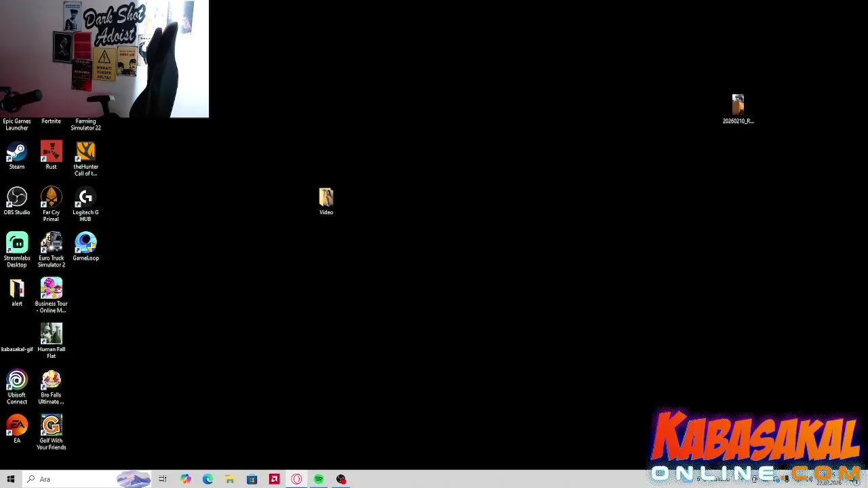This screenshot has width=868, height=488.
Task: Click the "kabasakal-gif" desktop label
Action: tap(17, 350)
